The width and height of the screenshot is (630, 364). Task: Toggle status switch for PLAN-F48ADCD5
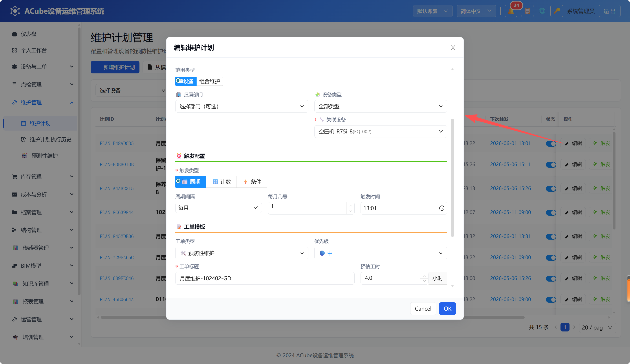pos(551,143)
